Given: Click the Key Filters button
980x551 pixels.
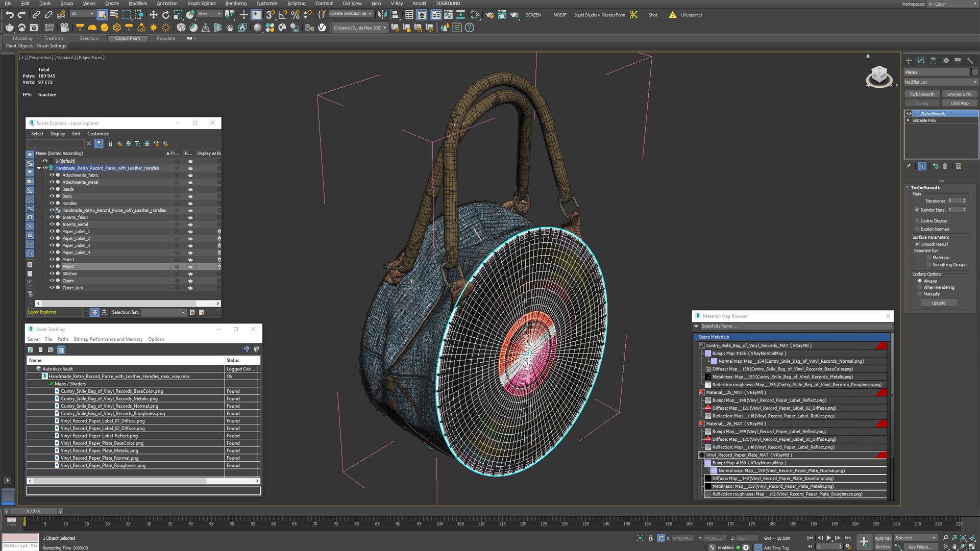Looking at the screenshot, I should [x=920, y=547].
